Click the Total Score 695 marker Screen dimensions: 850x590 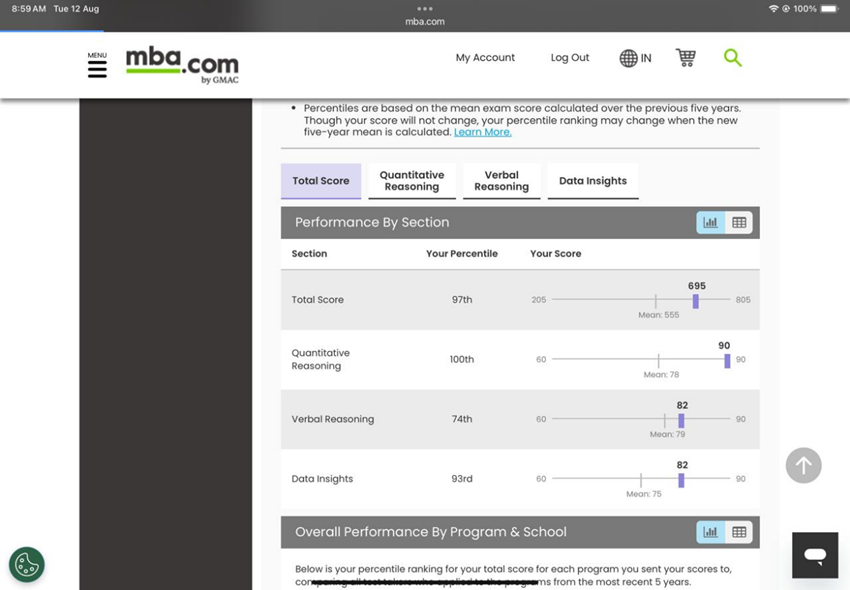(696, 301)
